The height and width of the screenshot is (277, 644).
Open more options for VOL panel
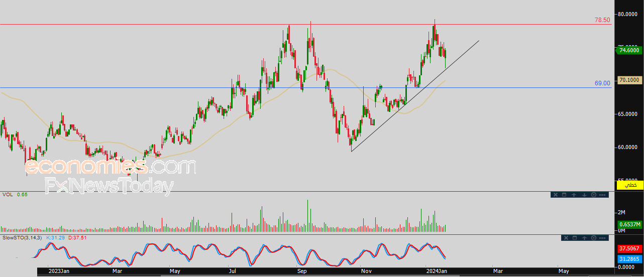602,195
